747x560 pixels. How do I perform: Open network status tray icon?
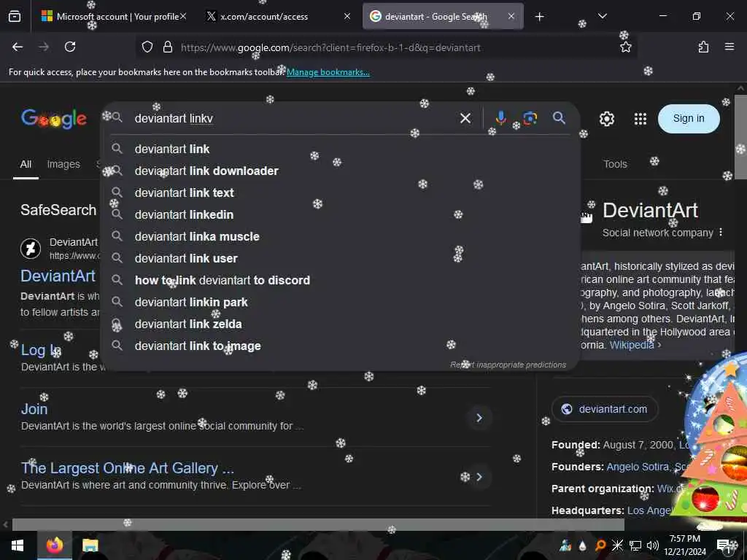click(635, 545)
